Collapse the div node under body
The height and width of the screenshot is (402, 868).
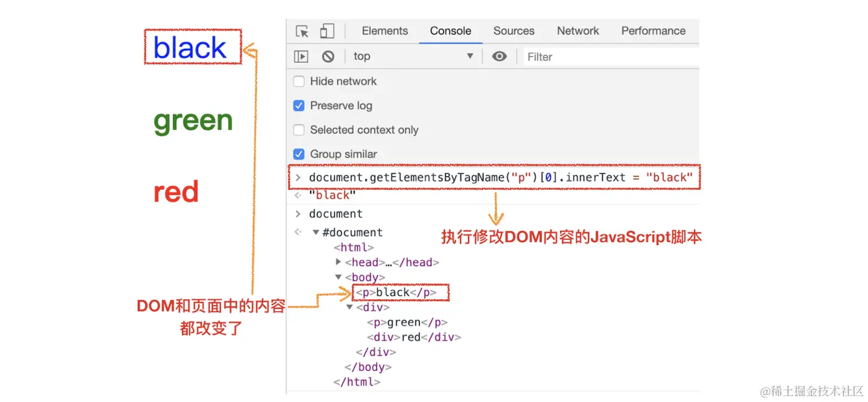pyautogui.click(x=350, y=308)
